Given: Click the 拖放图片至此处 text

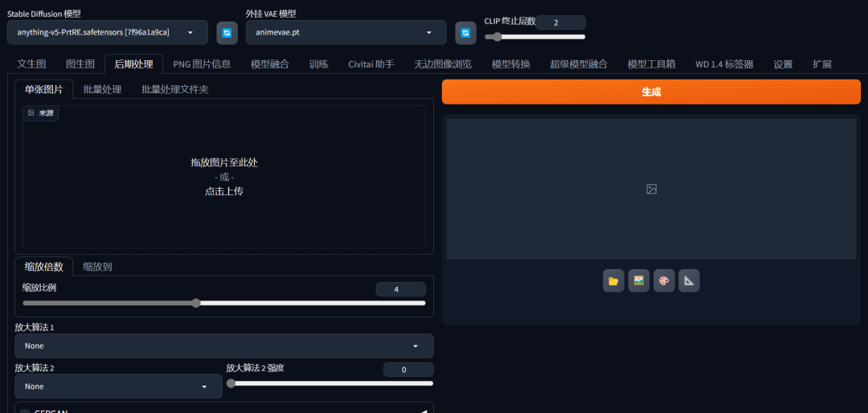Looking at the screenshot, I should pyautogui.click(x=224, y=163).
